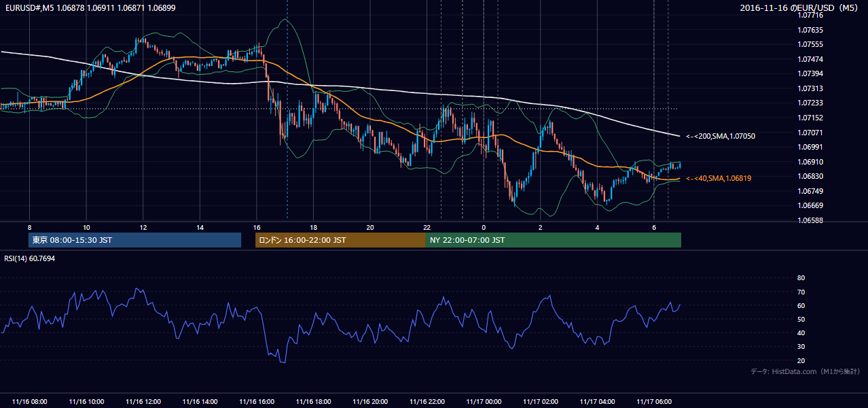The height and width of the screenshot is (408, 868).
Task: Click the bottom time label 11/16 10:00
Action: [86, 402]
